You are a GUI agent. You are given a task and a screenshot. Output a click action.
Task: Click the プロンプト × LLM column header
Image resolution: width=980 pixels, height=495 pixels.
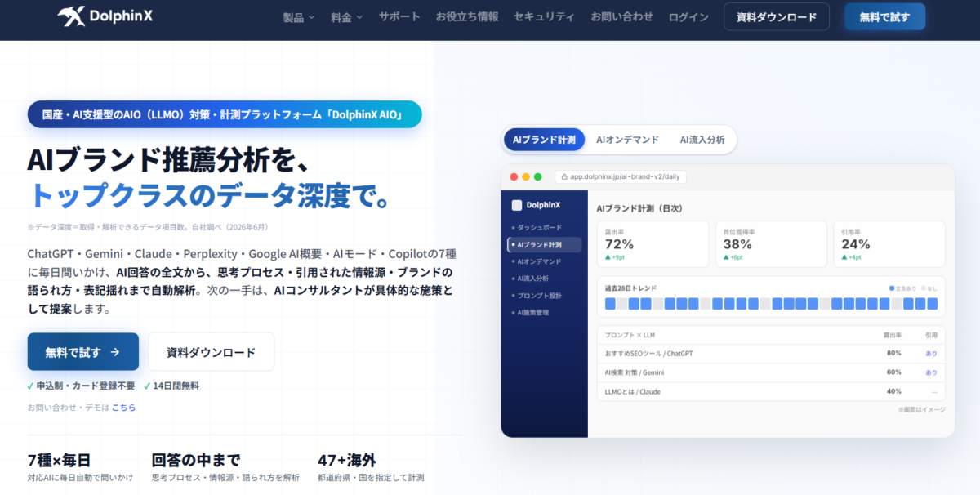(629, 335)
